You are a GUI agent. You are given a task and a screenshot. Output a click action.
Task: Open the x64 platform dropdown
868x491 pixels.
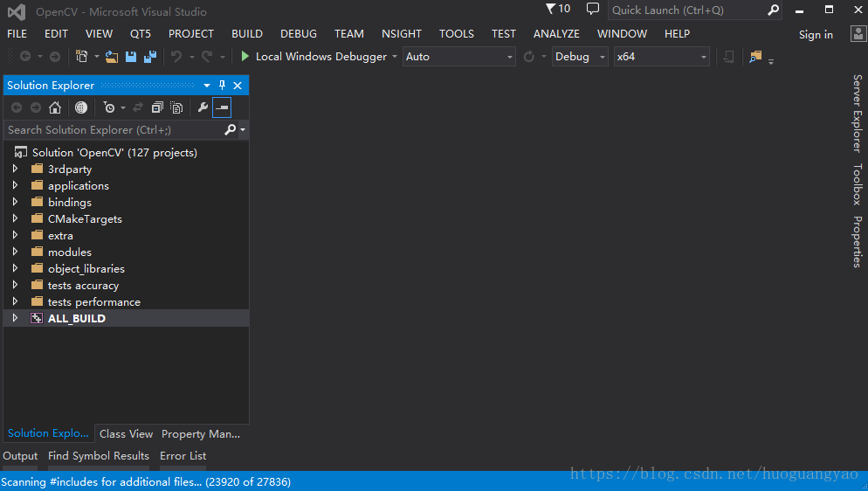coord(662,57)
